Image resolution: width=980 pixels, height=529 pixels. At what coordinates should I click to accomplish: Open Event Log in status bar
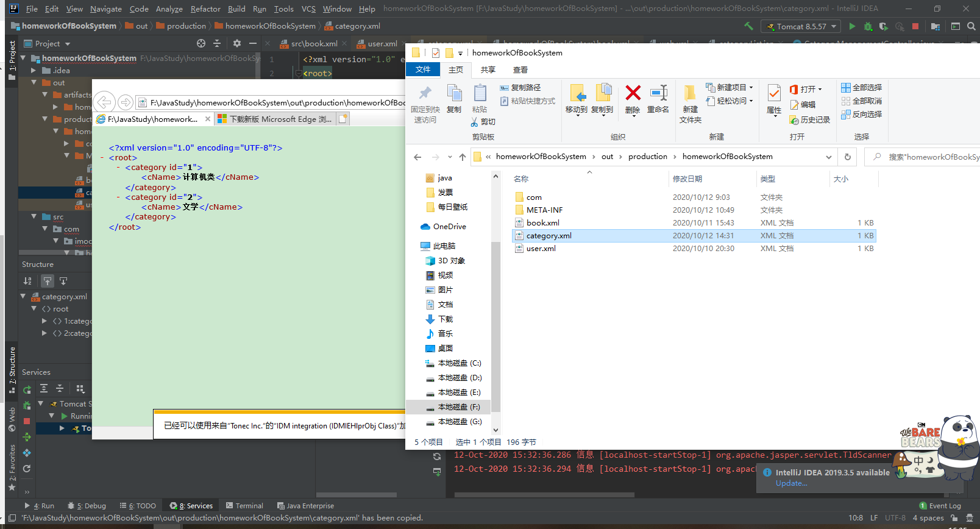click(940, 506)
